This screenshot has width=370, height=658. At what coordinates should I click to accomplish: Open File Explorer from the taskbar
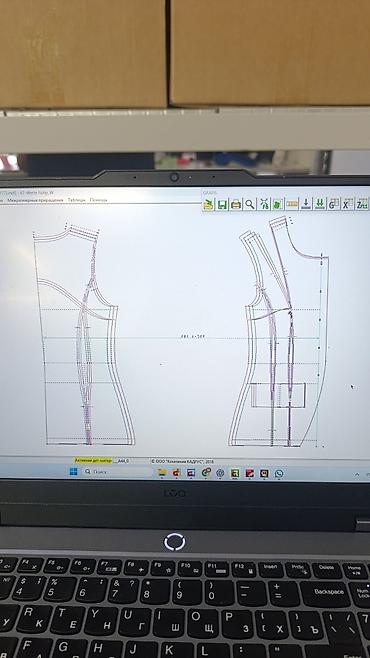pos(162,473)
